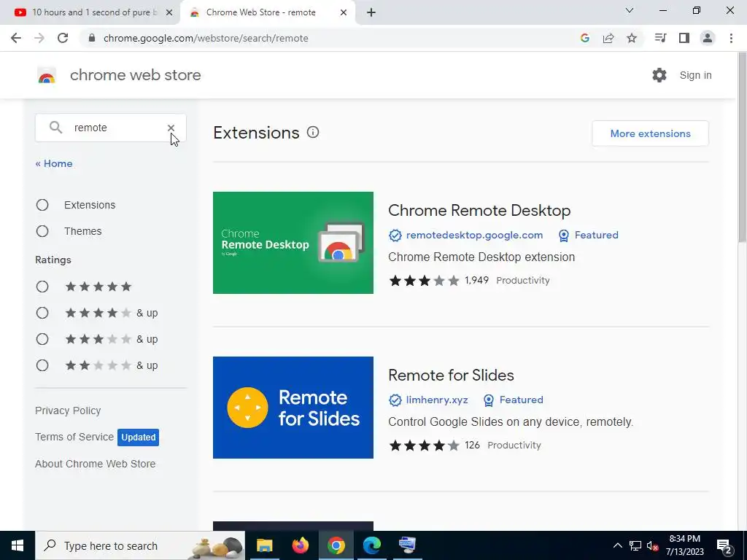The width and height of the screenshot is (747, 560).
Task: Open the Privacy Policy link
Action: click(x=68, y=411)
